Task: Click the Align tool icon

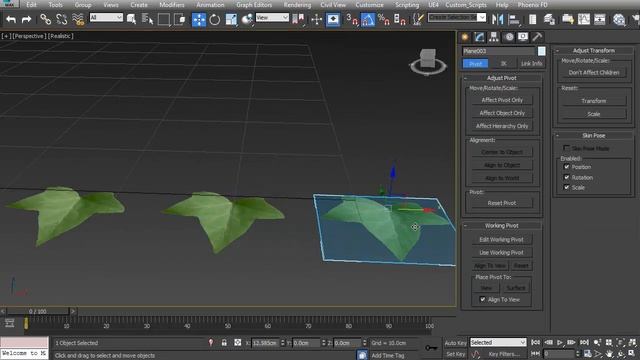Action: click(x=514, y=19)
